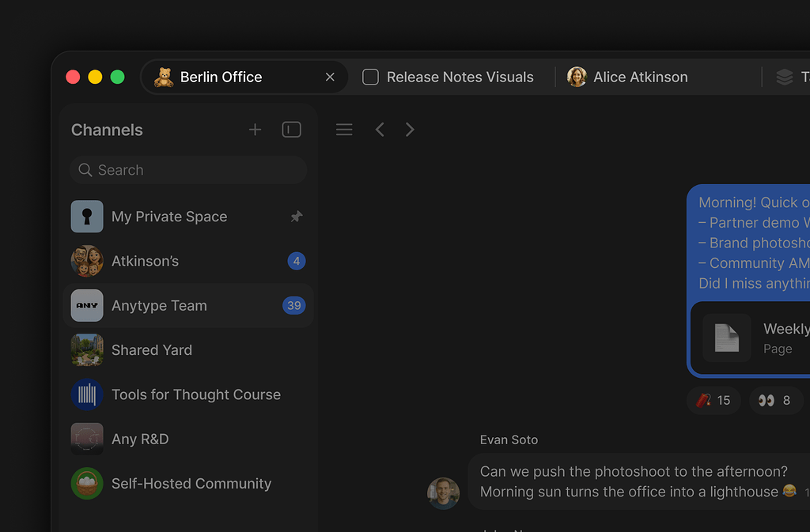Click Evan Soto's avatar
The image size is (810, 532).
coord(443,493)
